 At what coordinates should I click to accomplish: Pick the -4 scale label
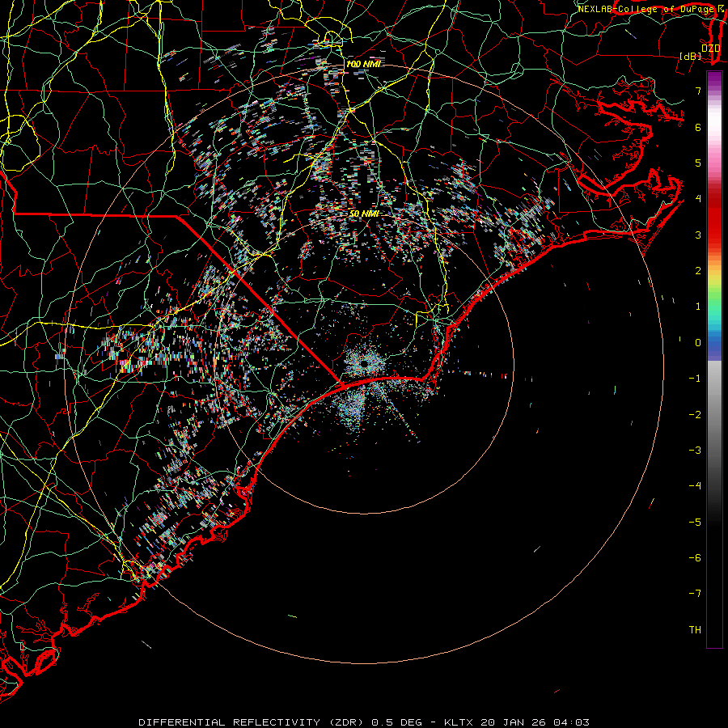tap(695, 486)
